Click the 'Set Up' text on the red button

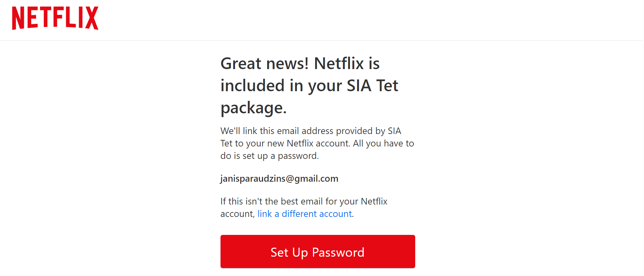point(289,253)
